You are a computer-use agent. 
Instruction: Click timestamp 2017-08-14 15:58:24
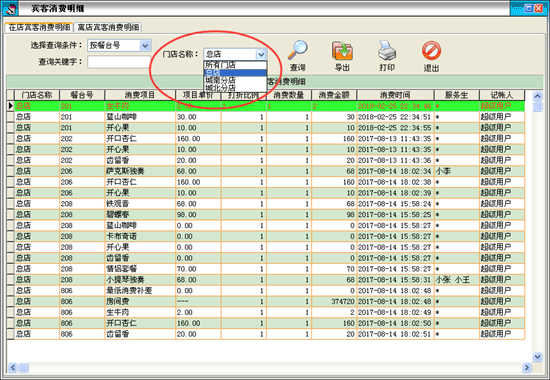[395, 204]
